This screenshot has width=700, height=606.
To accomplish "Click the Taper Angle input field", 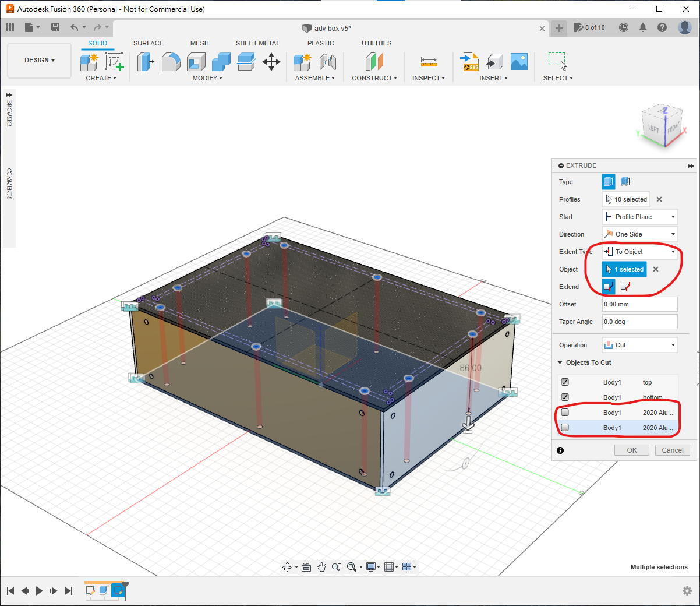I will [640, 322].
